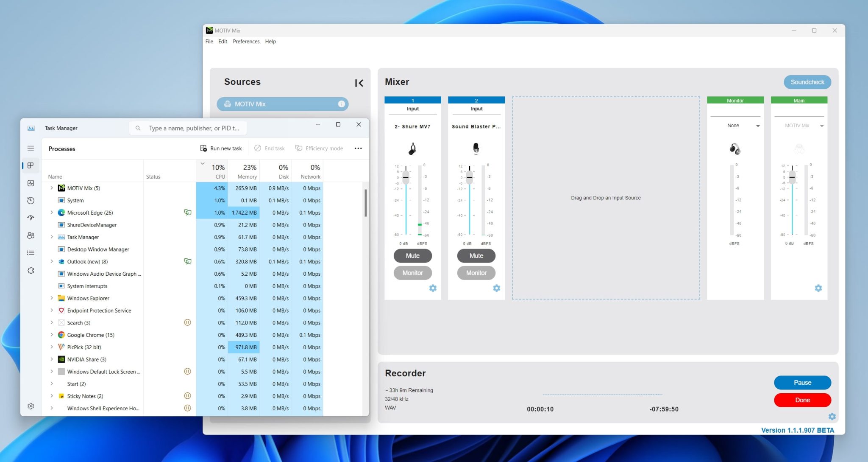Image resolution: width=868 pixels, height=462 pixels.
Task: Open channel 1 Shure MV7 settings gear
Action: (433, 288)
